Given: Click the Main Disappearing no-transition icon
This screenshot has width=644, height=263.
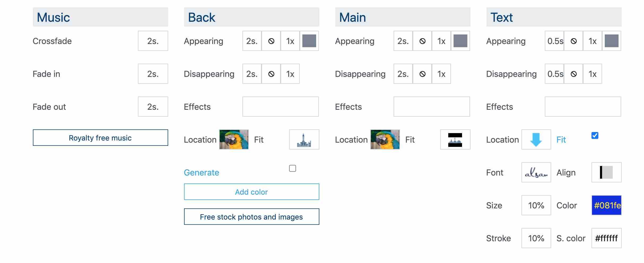Looking at the screenshot, I should [x=422, y=74].
